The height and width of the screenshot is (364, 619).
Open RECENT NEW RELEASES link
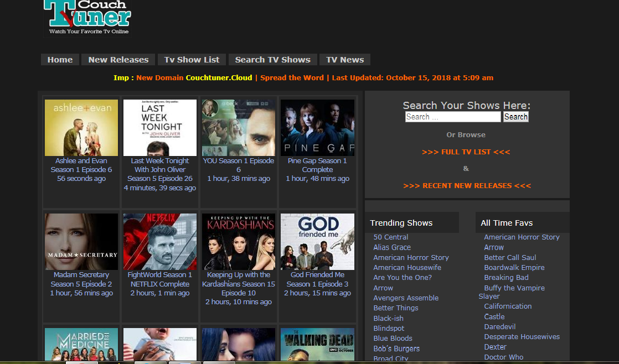click(467, 186)
